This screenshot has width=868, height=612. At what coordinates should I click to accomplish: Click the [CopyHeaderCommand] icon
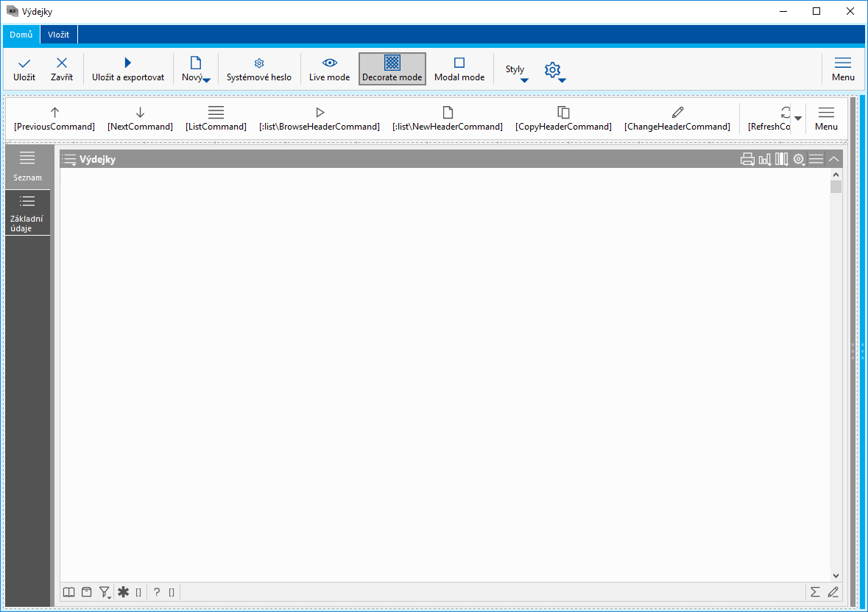[563, 113]
